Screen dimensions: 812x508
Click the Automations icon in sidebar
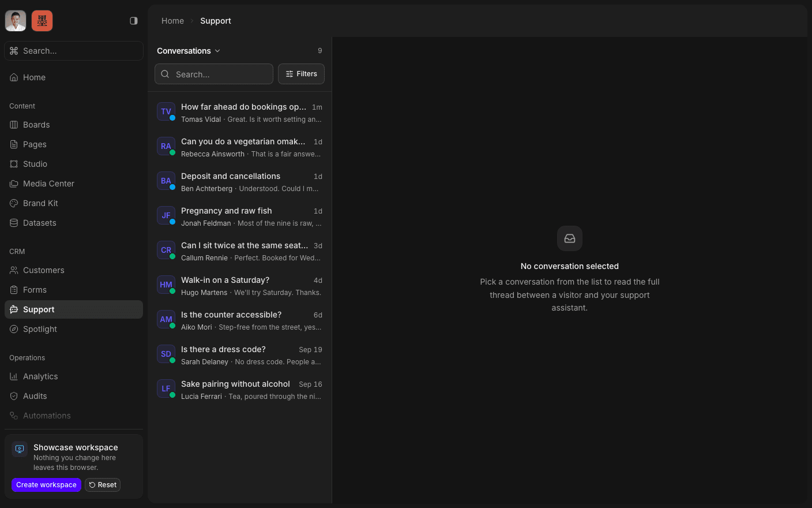[14, 416]
